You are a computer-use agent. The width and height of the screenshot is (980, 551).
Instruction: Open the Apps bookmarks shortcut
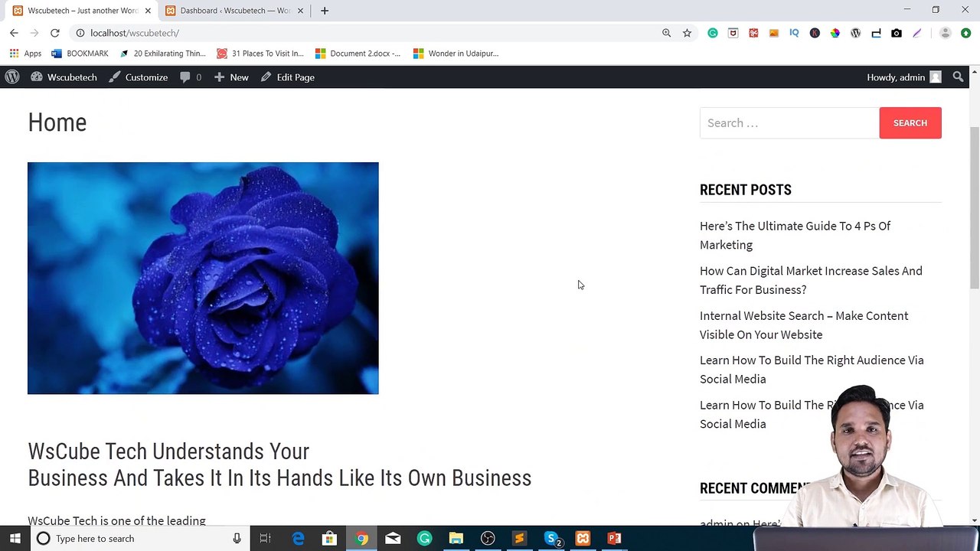click(x=25, y=54)
